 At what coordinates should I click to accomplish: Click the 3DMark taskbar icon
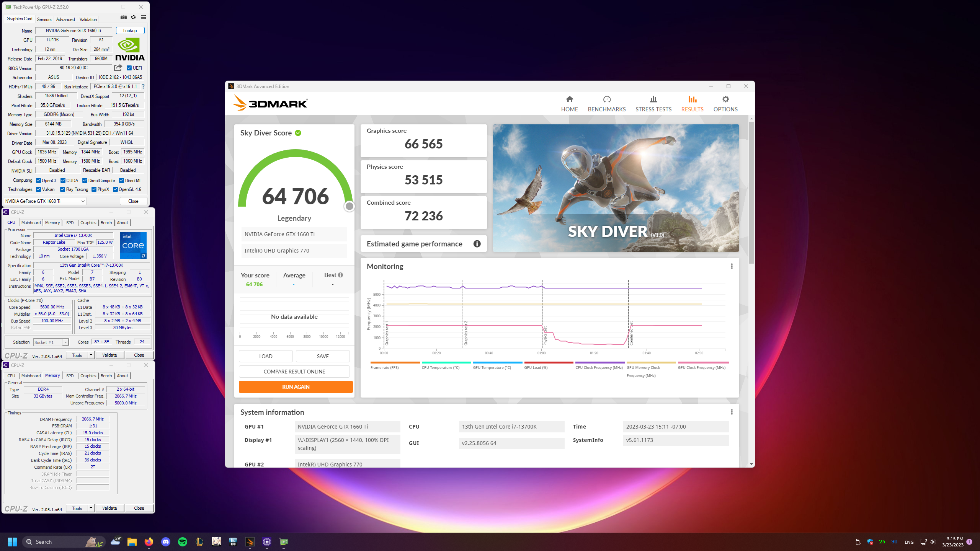(x=250, y=542)
